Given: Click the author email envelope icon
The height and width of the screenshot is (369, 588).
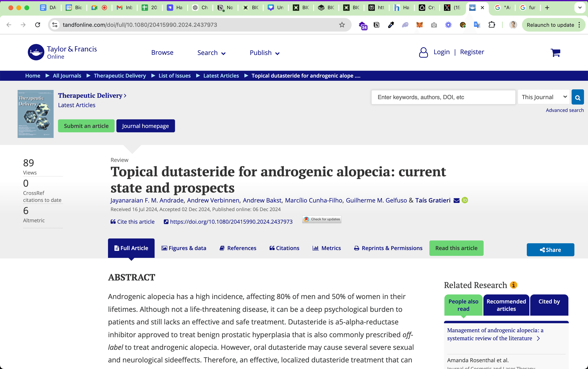Looking at the screenshot, I should [456, 200].
